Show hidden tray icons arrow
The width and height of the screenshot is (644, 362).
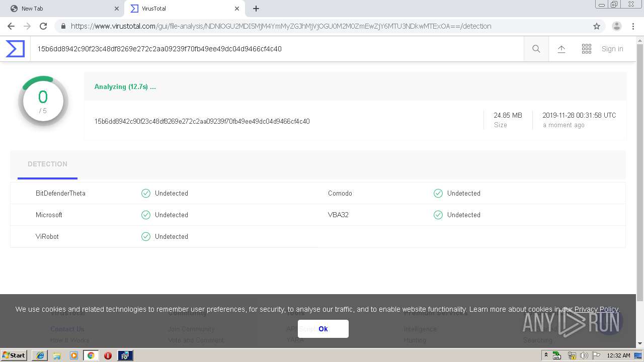click(x=546, y=355)
